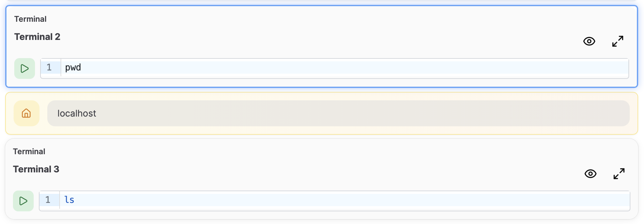Select the Terminal 2 heading
Screen dimensions: 644x224
[37, 37]
